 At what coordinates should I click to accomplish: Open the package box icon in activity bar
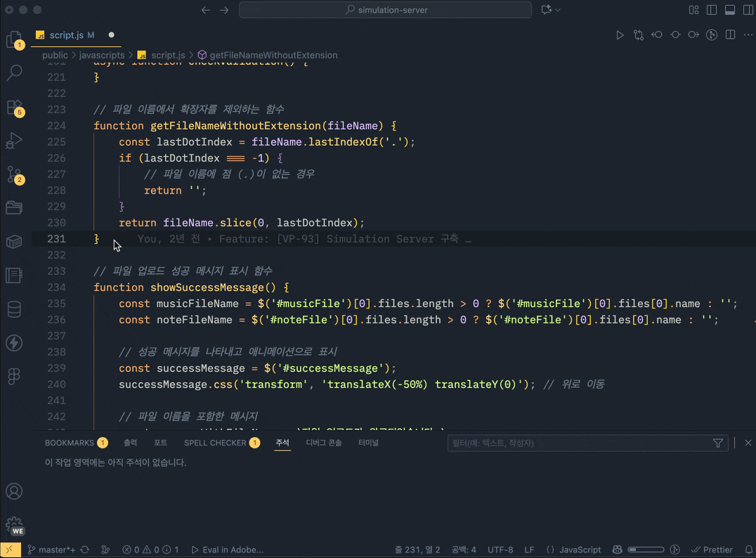point(14,242)
